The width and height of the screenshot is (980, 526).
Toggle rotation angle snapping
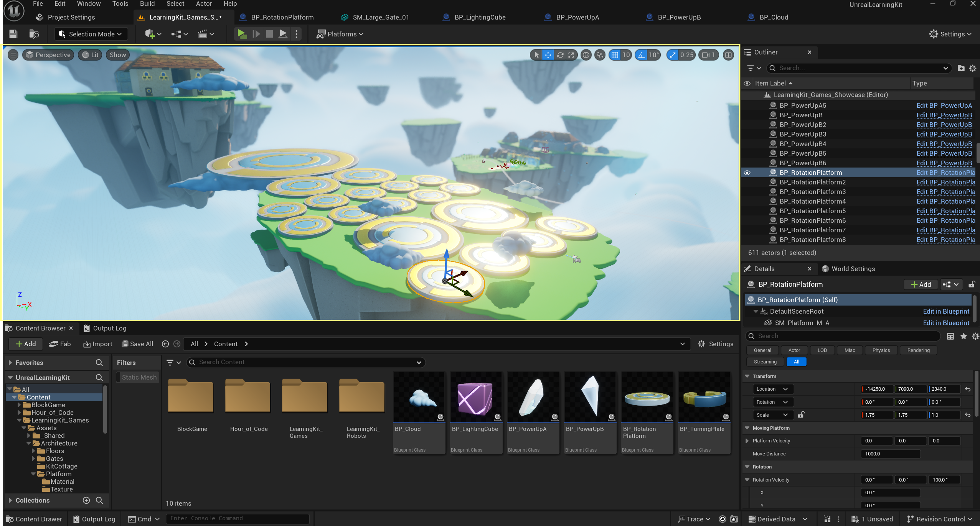click(x=641, y=55)
